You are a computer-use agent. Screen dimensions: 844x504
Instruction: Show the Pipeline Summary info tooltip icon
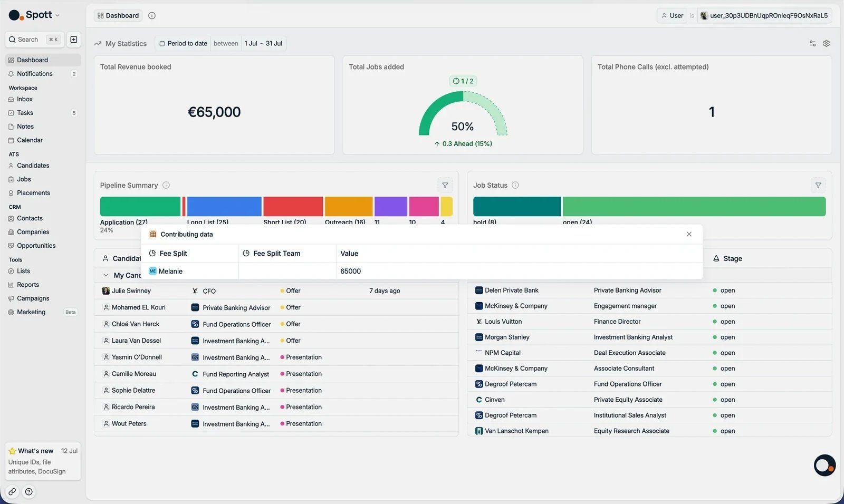pyautogui.click(x=166, y=186)
